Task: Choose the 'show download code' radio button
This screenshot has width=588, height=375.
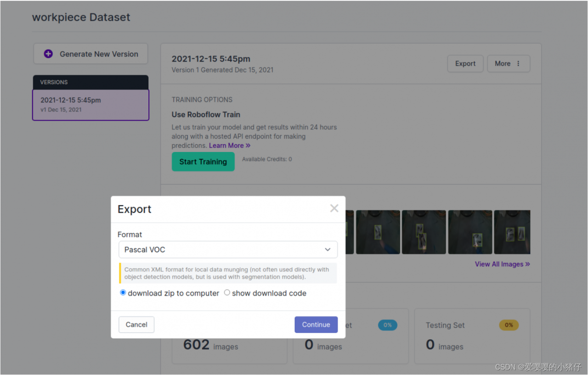Action: click(x=227, y=293)
